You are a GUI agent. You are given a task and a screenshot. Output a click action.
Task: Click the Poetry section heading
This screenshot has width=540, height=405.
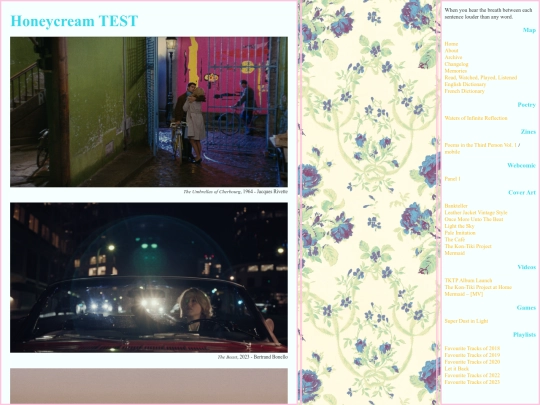pos(527,105)
